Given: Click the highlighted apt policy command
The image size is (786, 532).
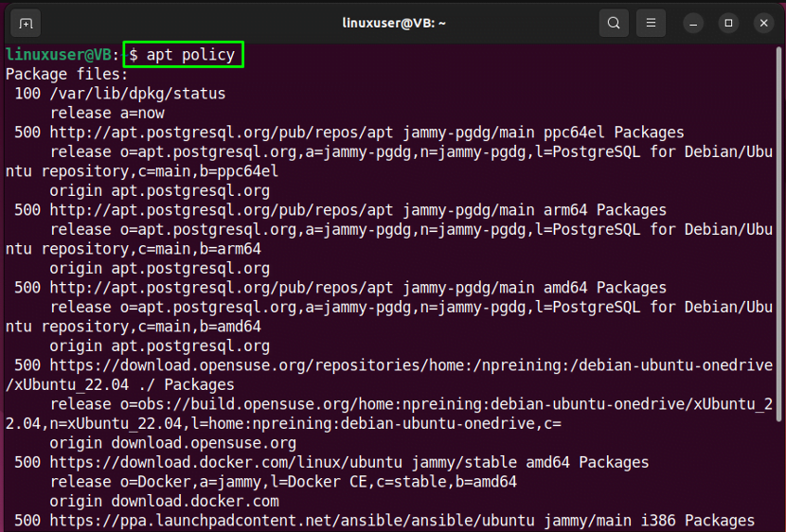Looking at the screenshot, I should coord(184,54).
